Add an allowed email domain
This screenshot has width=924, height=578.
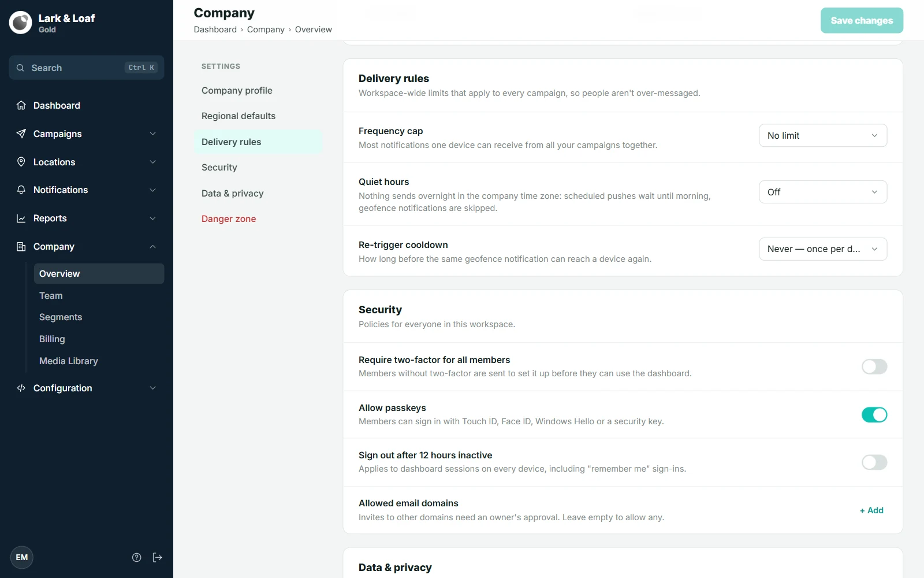pyautogui.click(x=871, y=510)
